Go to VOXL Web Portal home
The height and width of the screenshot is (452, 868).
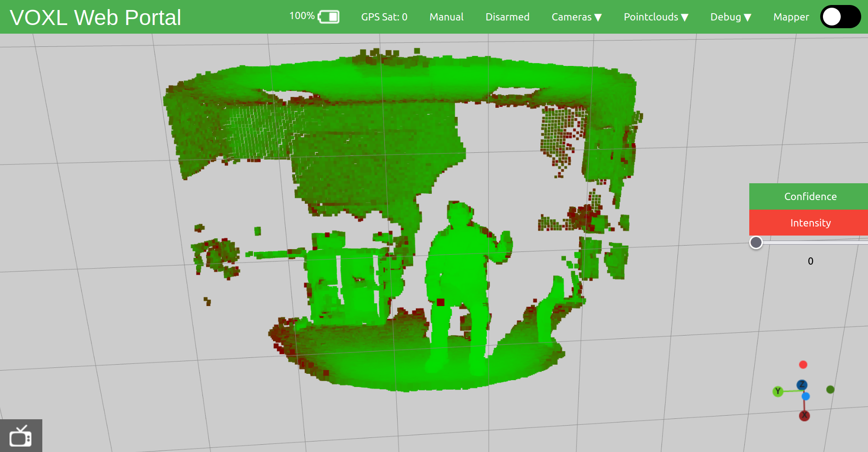(96, 18)
